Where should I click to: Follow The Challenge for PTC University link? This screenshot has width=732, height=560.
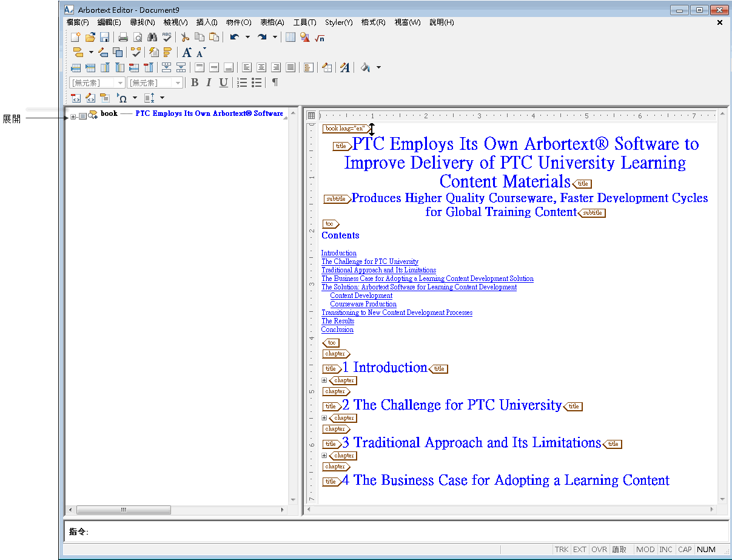pos(370,261)
